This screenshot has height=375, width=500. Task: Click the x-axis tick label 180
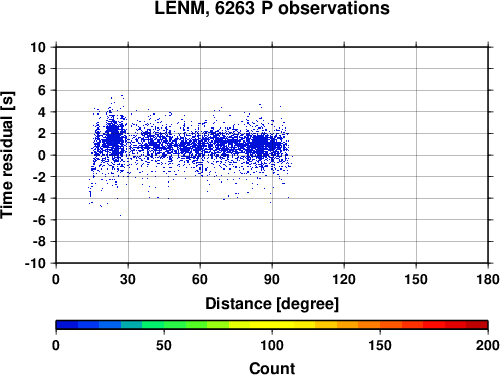(x=488, y=279)
